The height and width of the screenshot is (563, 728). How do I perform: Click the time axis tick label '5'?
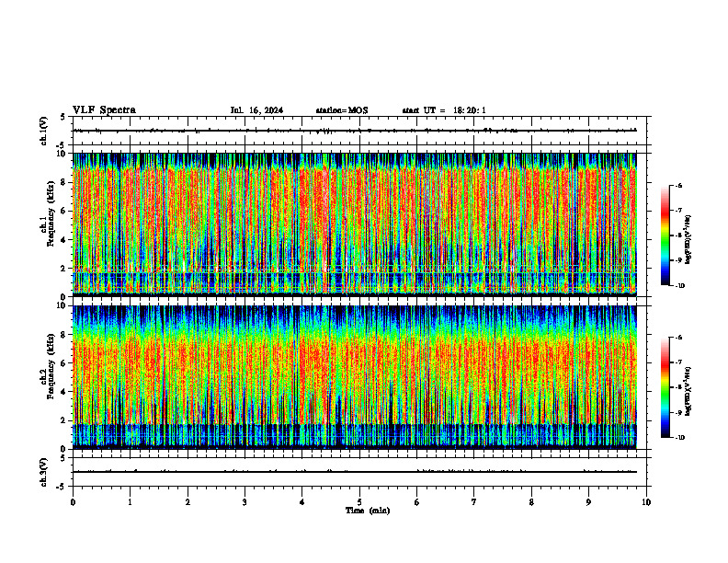(x=359, y=502)
